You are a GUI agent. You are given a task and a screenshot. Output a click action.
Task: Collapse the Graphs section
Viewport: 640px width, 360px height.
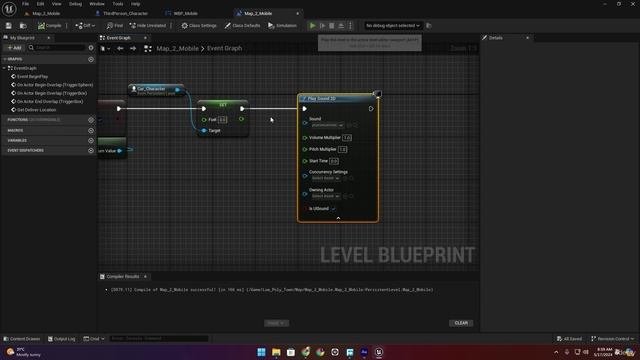[x=4, y=59]
